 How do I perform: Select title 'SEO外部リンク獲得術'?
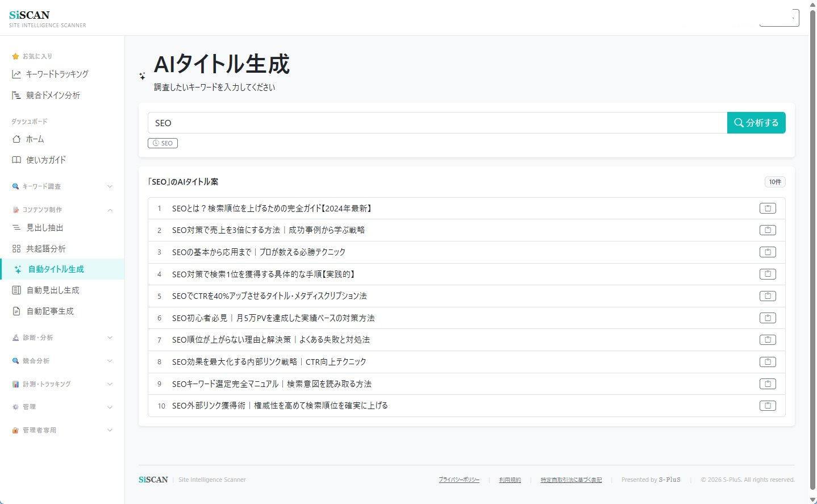tap(280, 406)
